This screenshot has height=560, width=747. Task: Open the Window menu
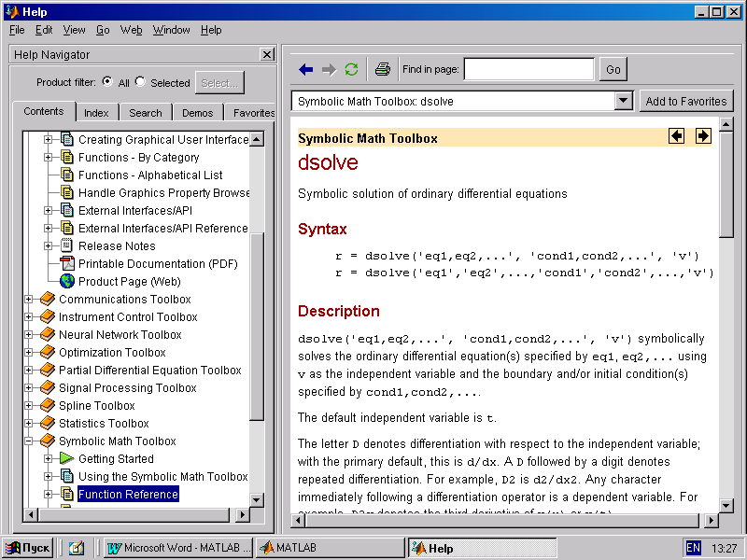[171, 30]
